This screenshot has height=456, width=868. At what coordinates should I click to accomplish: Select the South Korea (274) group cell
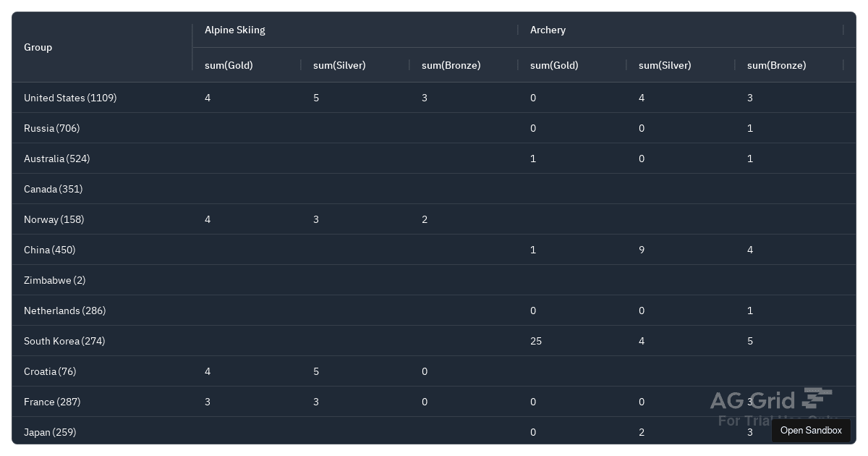(102, 341)
